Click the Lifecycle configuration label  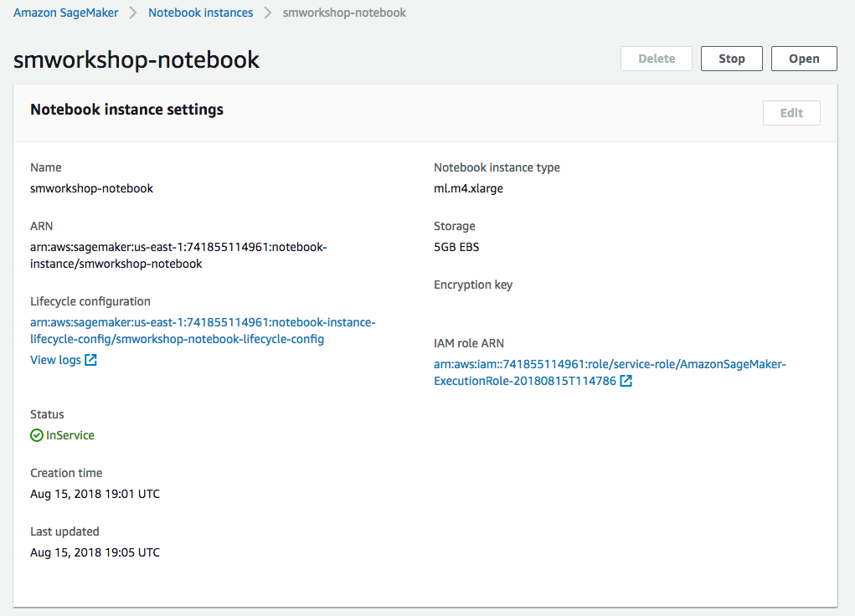pyautogui.click(x=90, y=301)
